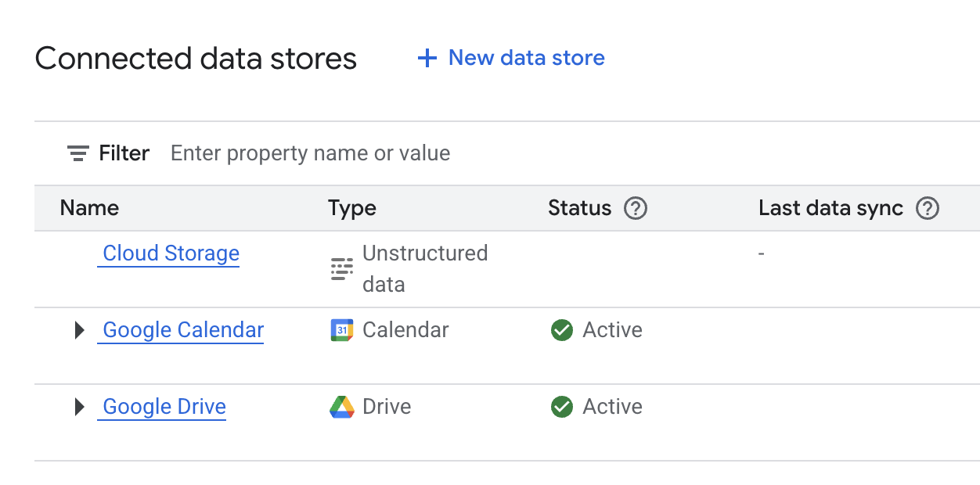Sort by the Name column header

[88, 208]
